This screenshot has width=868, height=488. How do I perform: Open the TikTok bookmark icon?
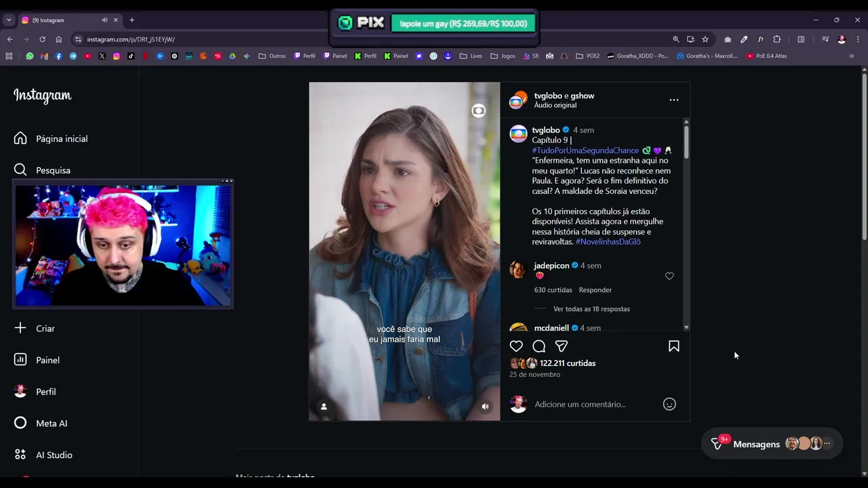click(131, 56)
